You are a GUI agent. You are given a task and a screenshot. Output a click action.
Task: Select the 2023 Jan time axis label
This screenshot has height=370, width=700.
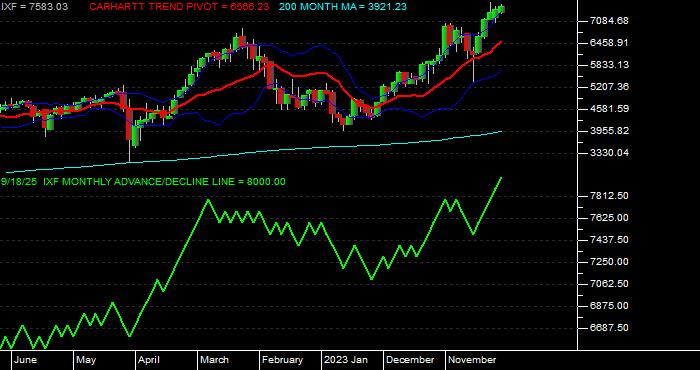coord(346,360)
